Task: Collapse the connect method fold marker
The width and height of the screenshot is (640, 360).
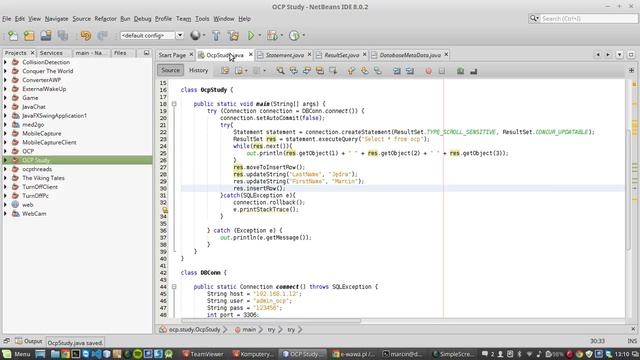Action: (174, 287)
